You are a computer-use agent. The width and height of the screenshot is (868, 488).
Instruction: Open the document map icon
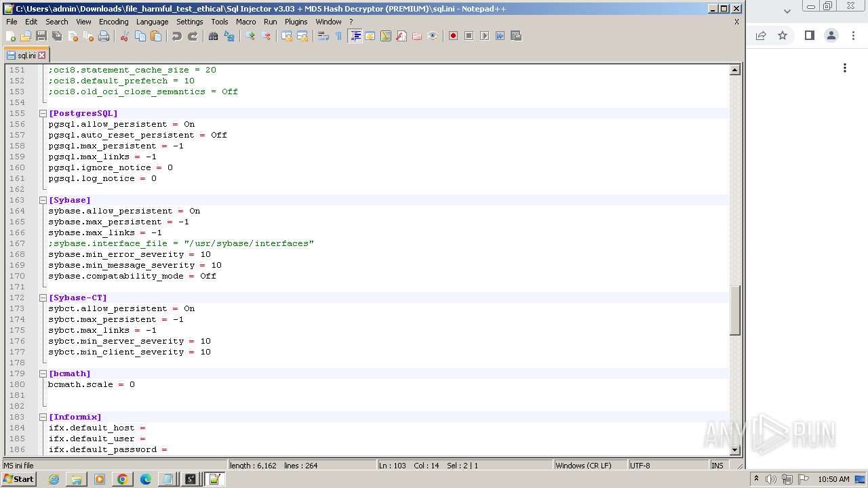(x=386, y=36)
